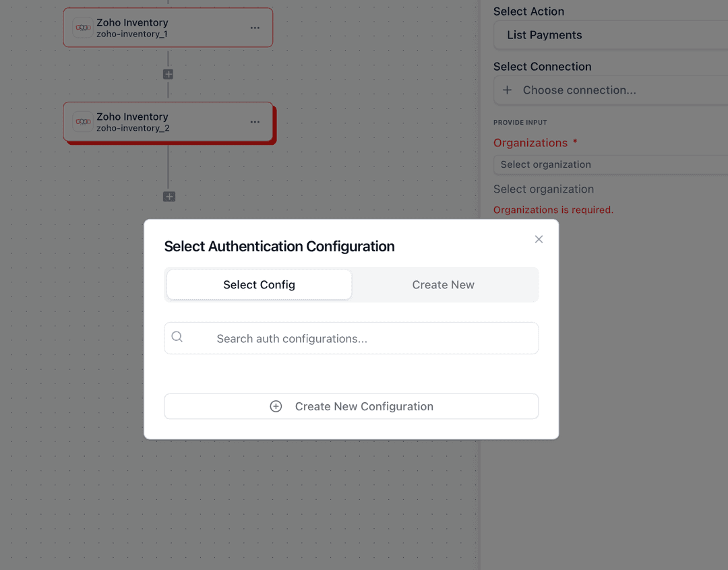
Task: Open the ellipsis menu on zoho-inventory_2
Action: tap(255, 122)
